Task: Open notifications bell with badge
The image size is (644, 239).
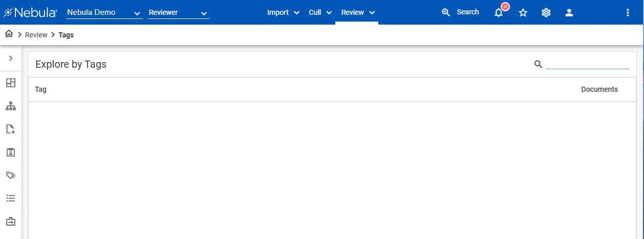Action: click(499, 13)
